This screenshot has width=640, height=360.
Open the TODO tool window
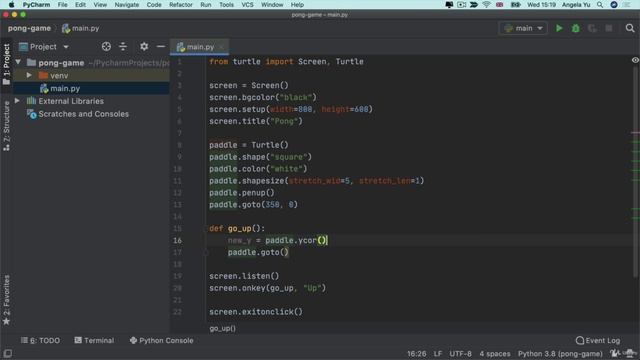[x=40, y=340]
